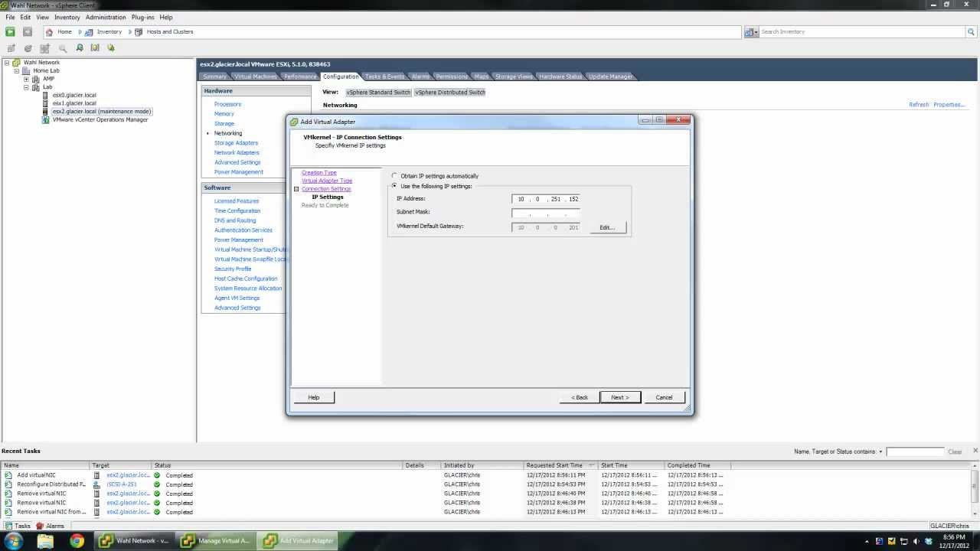Open the Storage Adapters hardware link

coord(236,143)
